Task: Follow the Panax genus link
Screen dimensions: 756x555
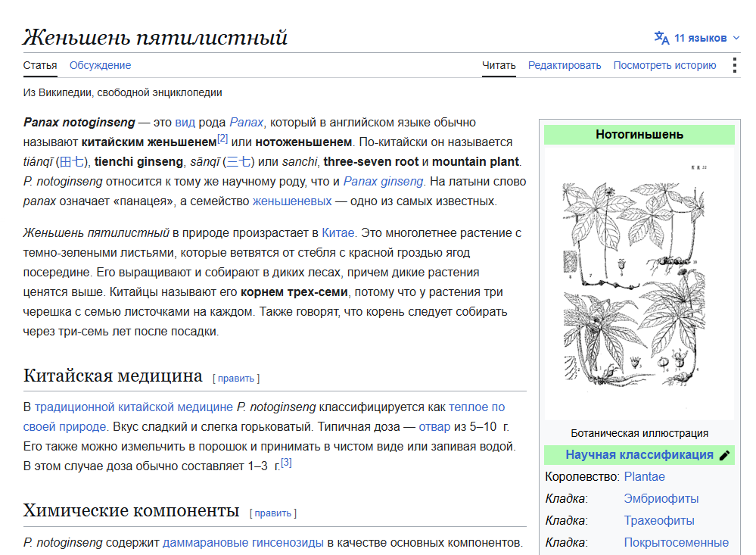Action: click(x=247, y=123)
